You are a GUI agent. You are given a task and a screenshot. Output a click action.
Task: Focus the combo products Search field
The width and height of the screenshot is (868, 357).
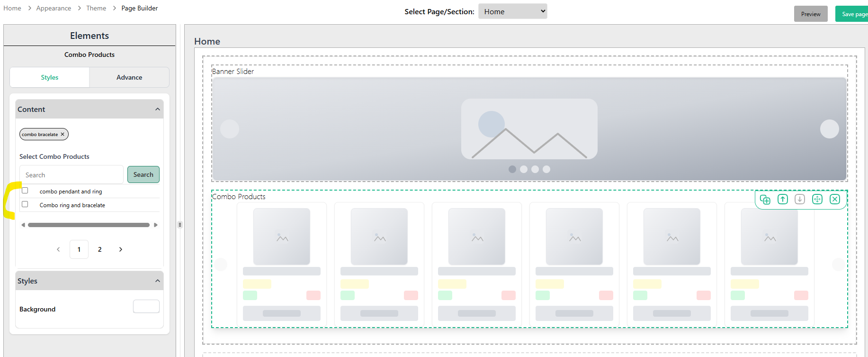pos(72,174)
